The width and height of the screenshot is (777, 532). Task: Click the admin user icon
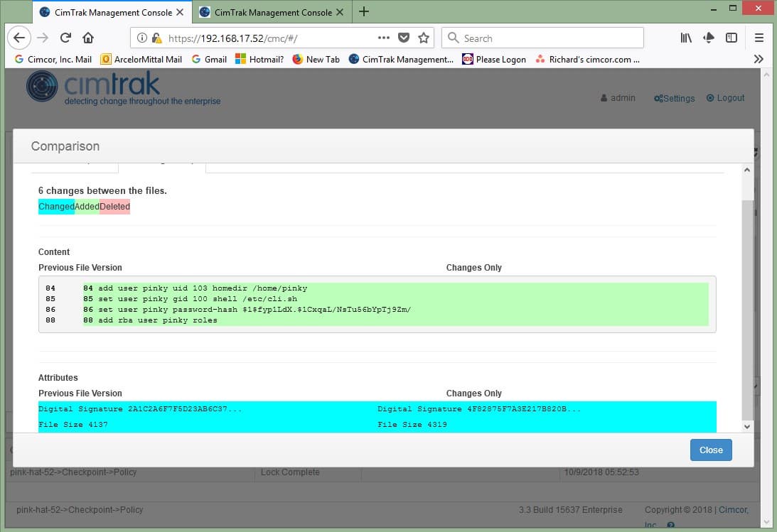[x=606, y=98]
